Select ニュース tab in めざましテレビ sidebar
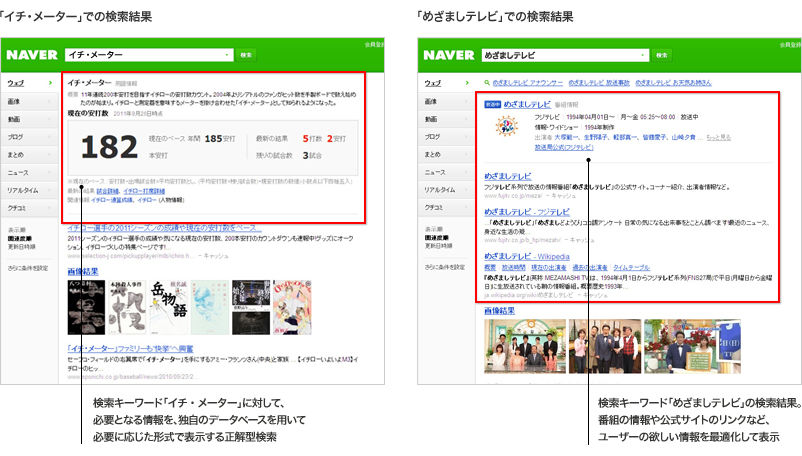The width and height of the screenshot is (802, 456). coord(446,172)
